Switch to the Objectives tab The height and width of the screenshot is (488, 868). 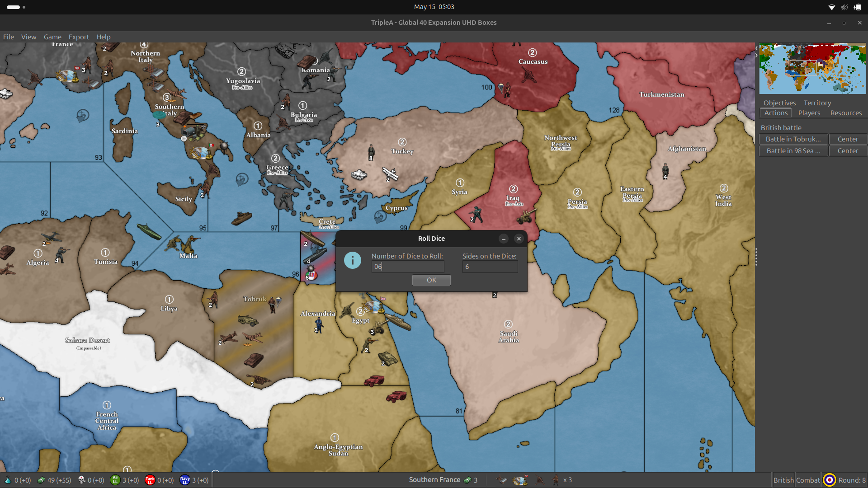pyautogui.click(x=779, y=103)
